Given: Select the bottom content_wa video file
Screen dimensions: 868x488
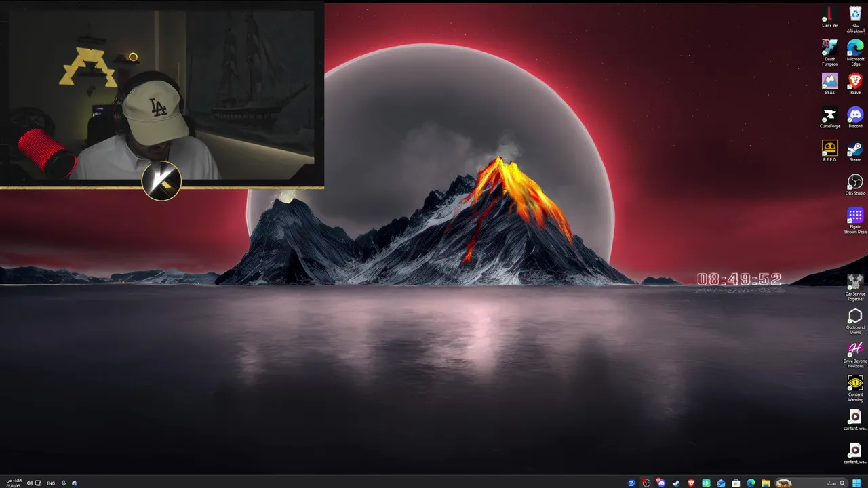Looking at the screenshot, I should click(855, 453).
